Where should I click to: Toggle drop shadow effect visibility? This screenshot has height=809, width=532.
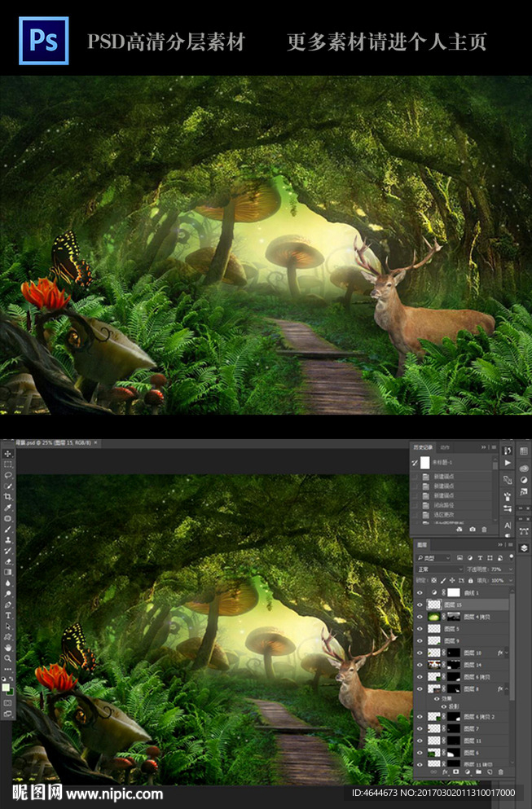pos(444,707)
